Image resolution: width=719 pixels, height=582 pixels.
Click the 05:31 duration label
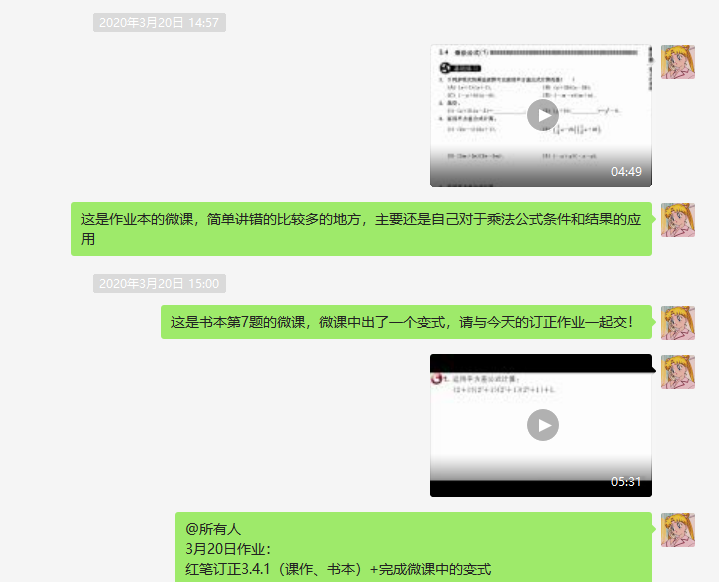(x=626, y=482)
